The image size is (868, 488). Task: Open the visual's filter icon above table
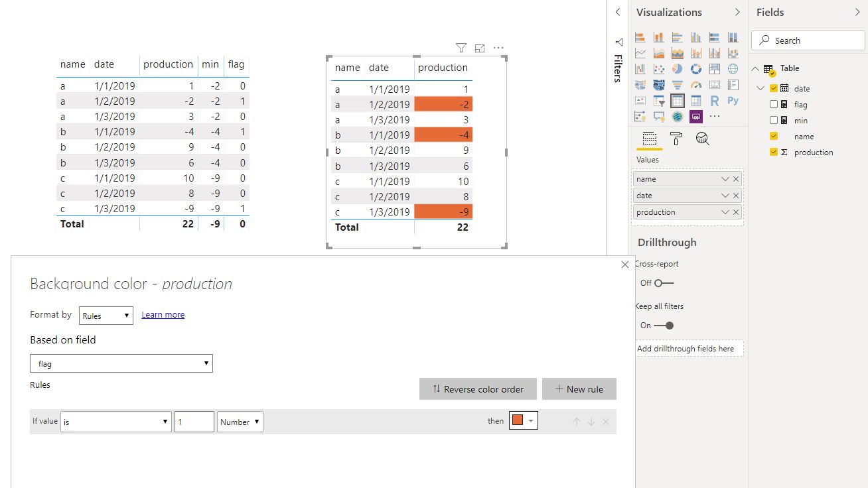(x=461, y=48)
